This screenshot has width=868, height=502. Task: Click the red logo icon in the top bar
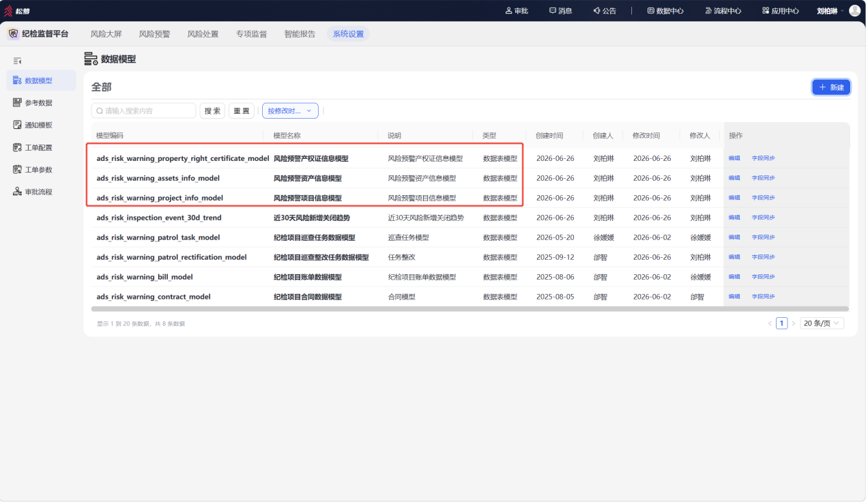8,11
